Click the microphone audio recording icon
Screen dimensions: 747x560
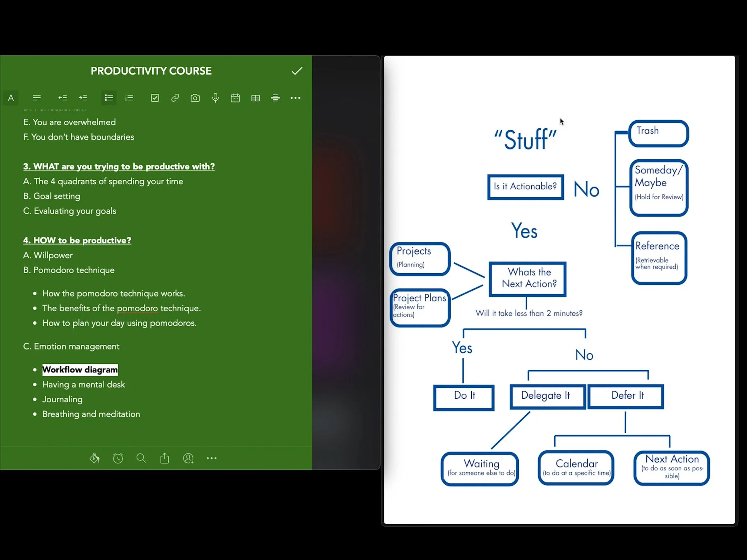(x=215, y=98)
